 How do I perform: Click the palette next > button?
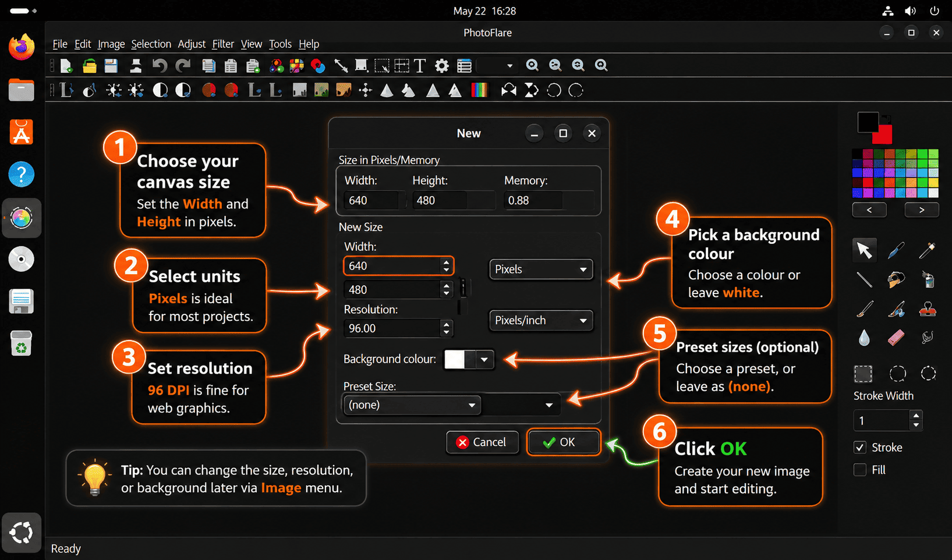pyautogui.click(x=922, y=210)
